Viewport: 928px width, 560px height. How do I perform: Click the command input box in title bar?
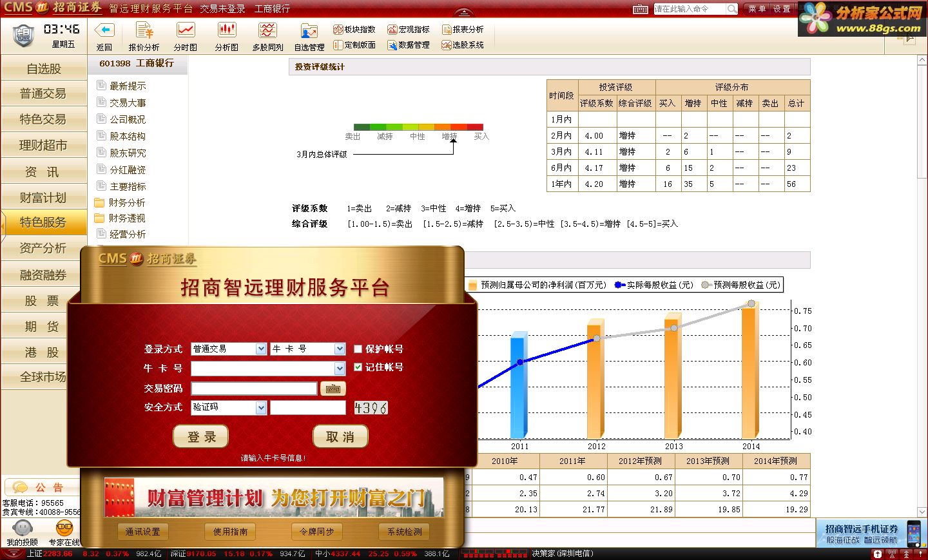pyautogui.click(x=690, y=9)
